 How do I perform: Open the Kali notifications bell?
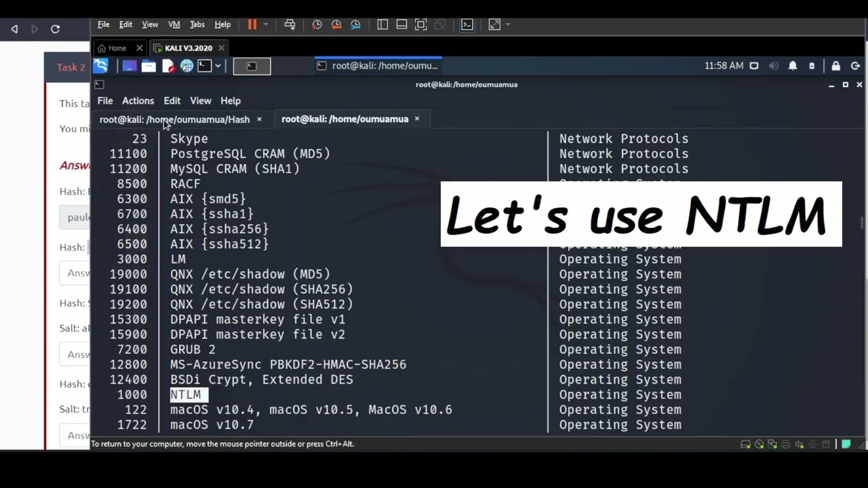[x=792, y=66]
